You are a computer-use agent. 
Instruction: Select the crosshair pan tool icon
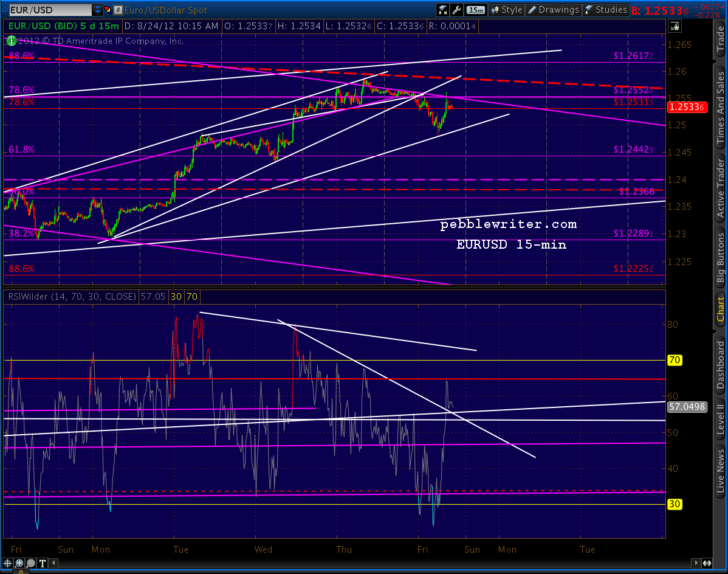tap(7, 563)
